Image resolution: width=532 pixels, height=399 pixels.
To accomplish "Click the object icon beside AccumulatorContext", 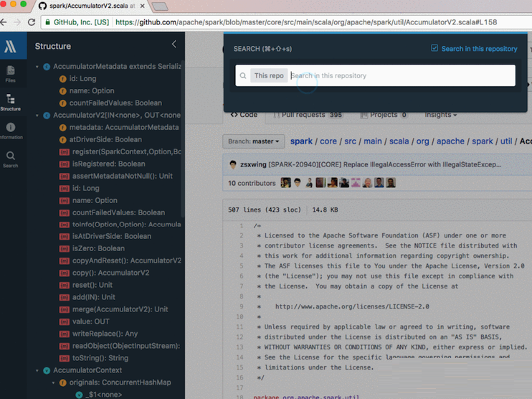I will 47,370.
